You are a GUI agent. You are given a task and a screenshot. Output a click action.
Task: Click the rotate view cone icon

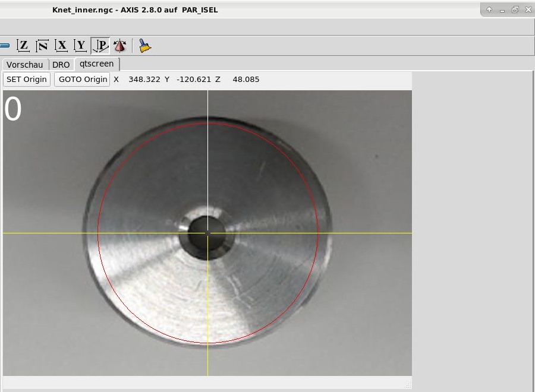[x=119, y=46]
